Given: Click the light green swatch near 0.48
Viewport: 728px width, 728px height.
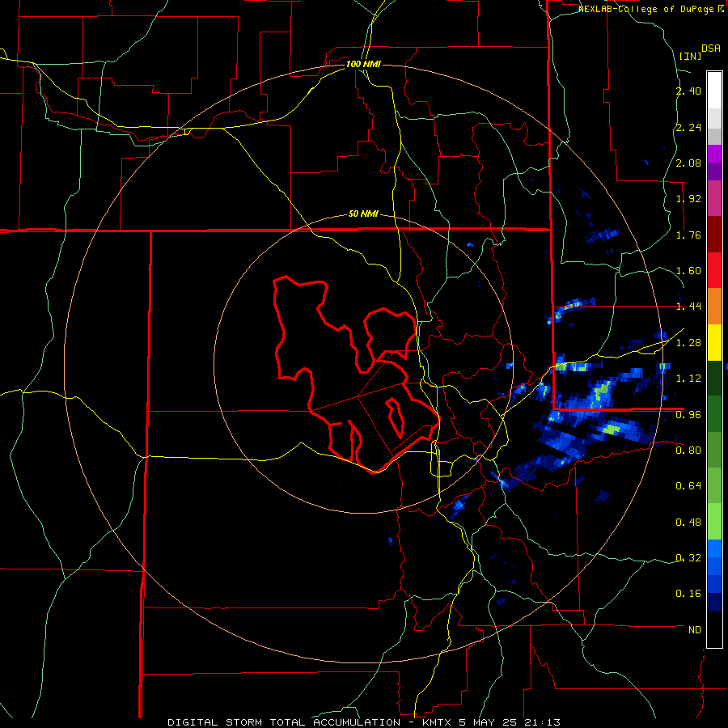Looking at the screenshot, I should (x=714, y=522).
